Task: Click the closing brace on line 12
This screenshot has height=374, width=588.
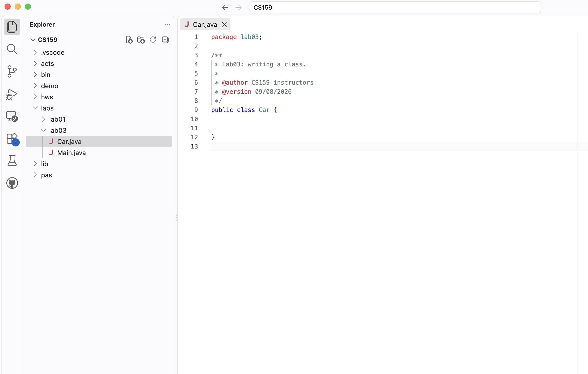Action: pyautogui.click(x=213, y=137)
